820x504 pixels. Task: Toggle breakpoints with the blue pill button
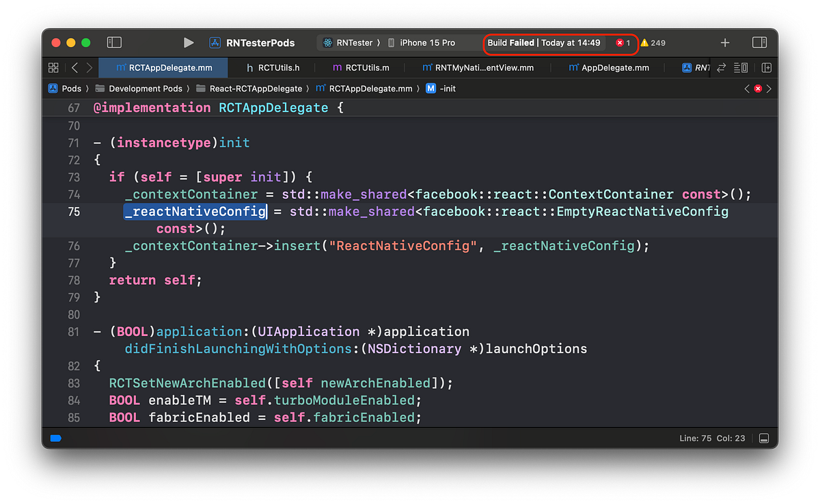point(55,438)
